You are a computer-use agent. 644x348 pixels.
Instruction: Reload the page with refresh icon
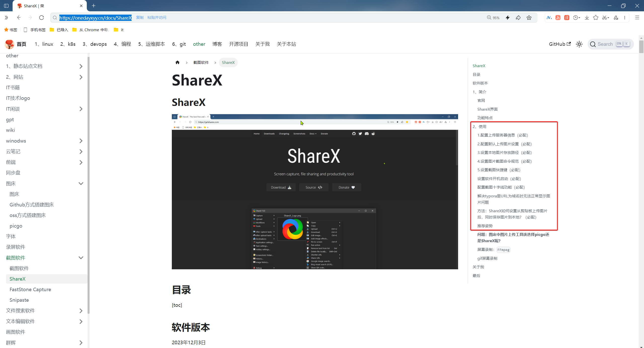pyautogui.click(x=42, y=18)
